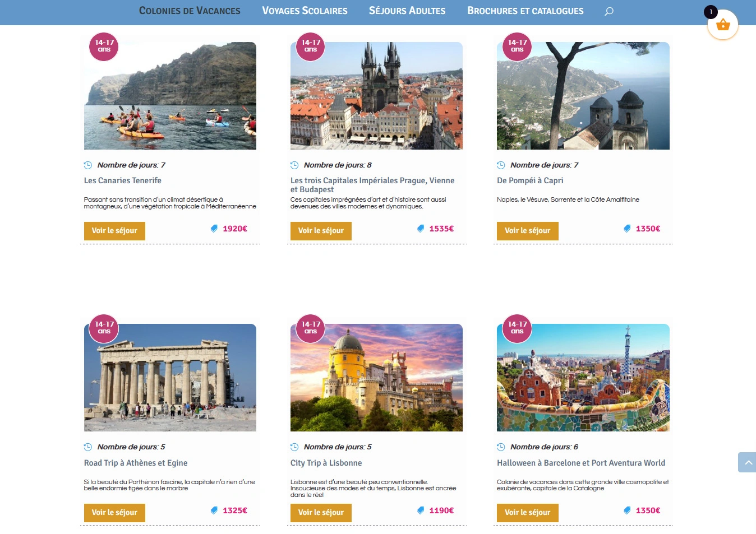Open Halloween à Barcelone et Port Aventura World
Viewport: 756px width, 534px height.
click(x=580, y=463)
